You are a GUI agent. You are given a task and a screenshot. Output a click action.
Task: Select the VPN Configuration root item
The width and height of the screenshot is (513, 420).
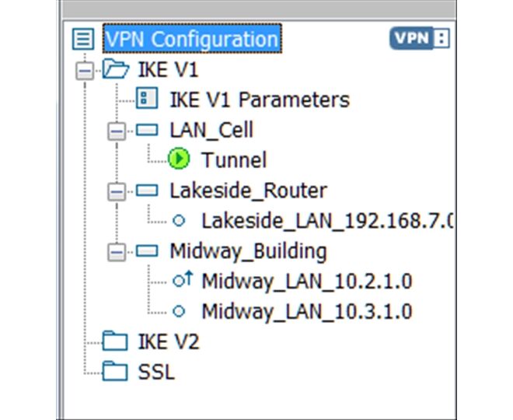point(192,39)
